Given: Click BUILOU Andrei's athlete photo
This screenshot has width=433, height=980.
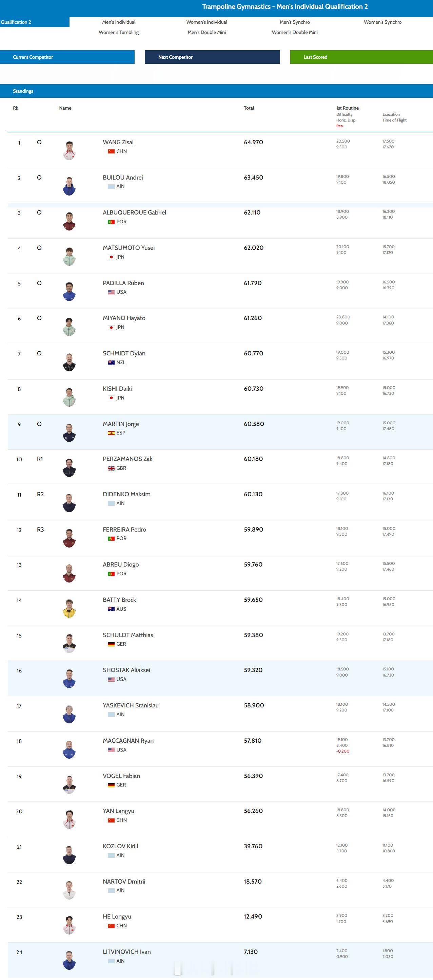Looking at the screenshot, I should 69,186.
